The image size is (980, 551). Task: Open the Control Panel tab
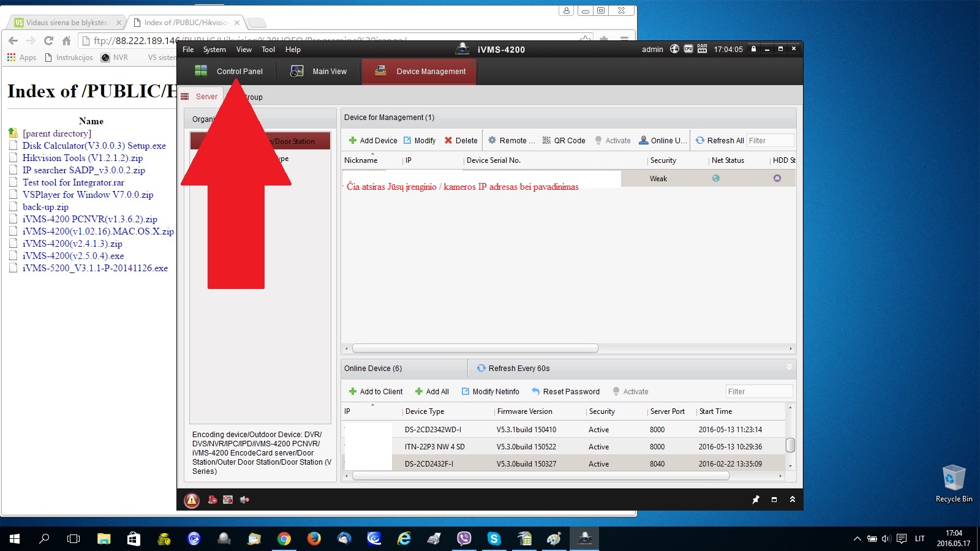pos(228,72)
